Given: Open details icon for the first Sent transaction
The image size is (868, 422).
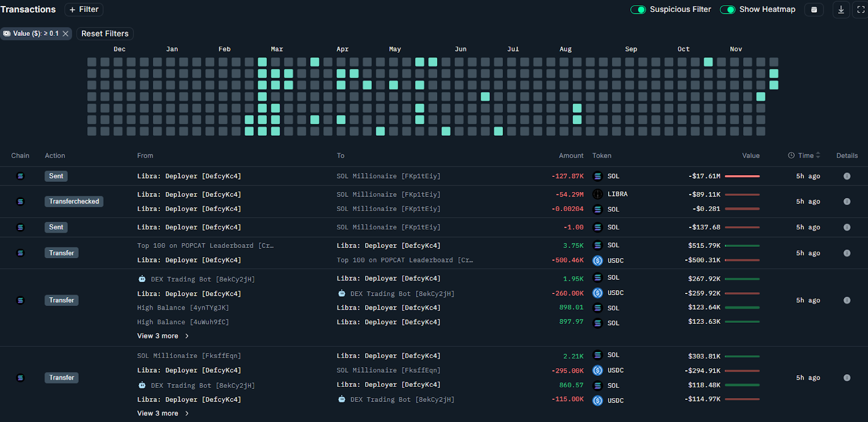Looking at the screenshot, I should coord(847,176).
